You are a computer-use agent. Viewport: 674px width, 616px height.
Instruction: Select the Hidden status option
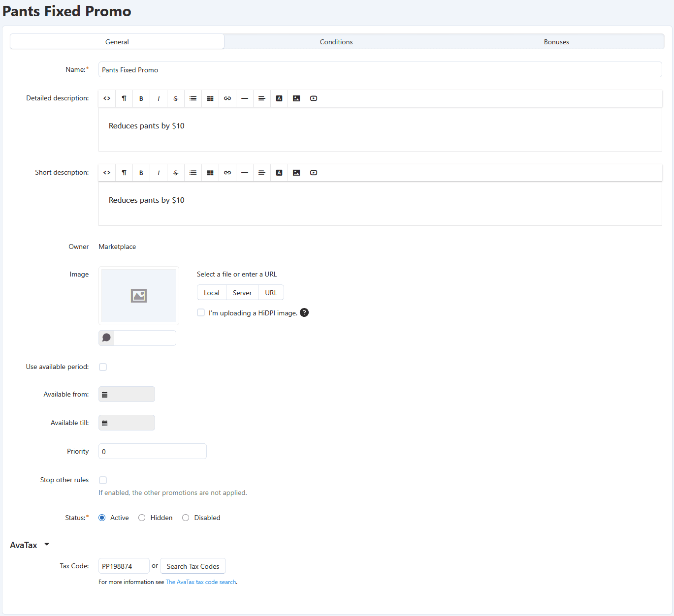coord(142,518)
